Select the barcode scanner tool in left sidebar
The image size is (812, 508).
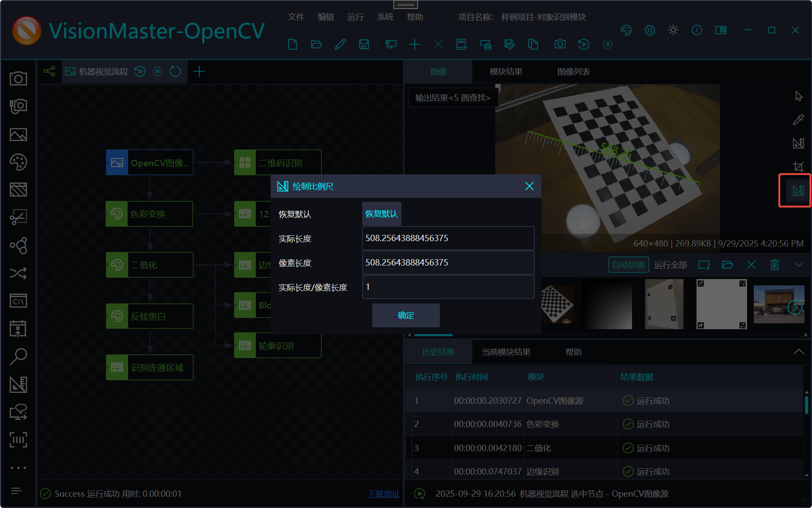coord(18,439)
